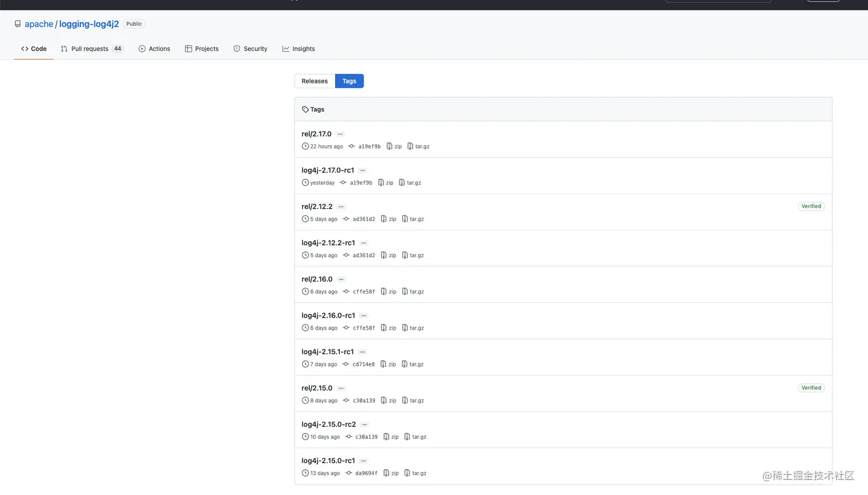Expand the ellipsis next to log4j-2.15.1-rc1

[x=362, y=352]
